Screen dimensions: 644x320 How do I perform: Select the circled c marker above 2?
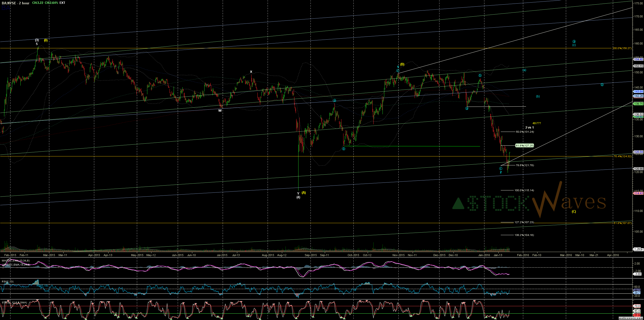(501, 169)
